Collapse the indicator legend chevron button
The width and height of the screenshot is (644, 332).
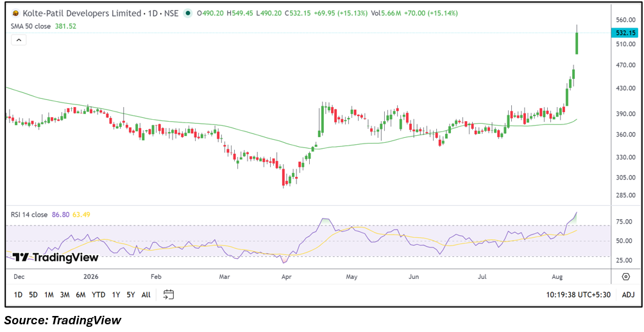tap(19, 40)
